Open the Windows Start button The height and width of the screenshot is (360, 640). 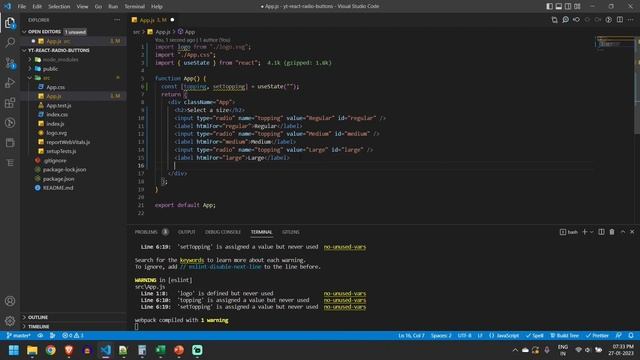click(14, 350)
